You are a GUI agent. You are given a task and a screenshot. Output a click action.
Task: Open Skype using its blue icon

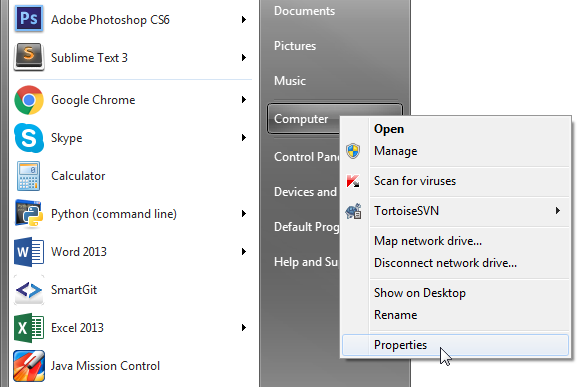pos(29,138)
